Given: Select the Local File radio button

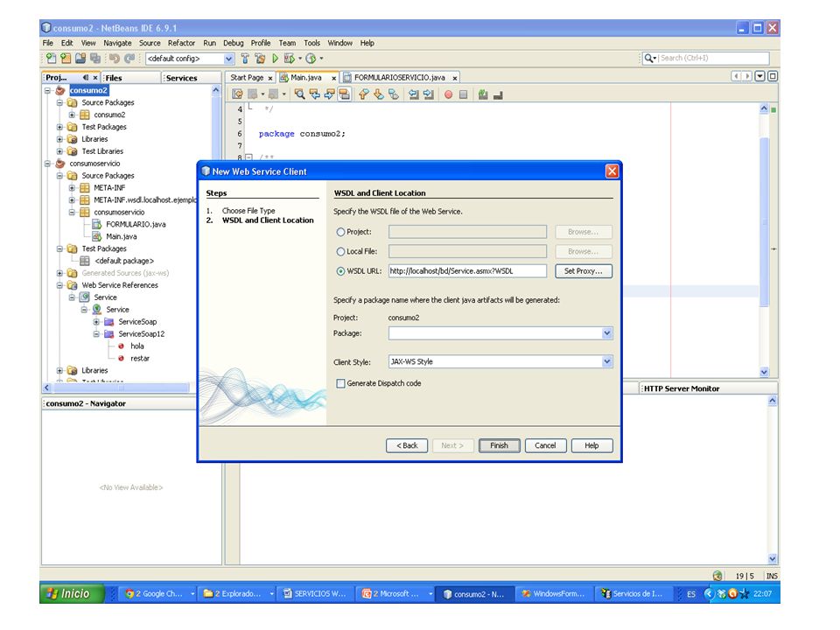Looking at the screenshot, I should click(340, 251).
